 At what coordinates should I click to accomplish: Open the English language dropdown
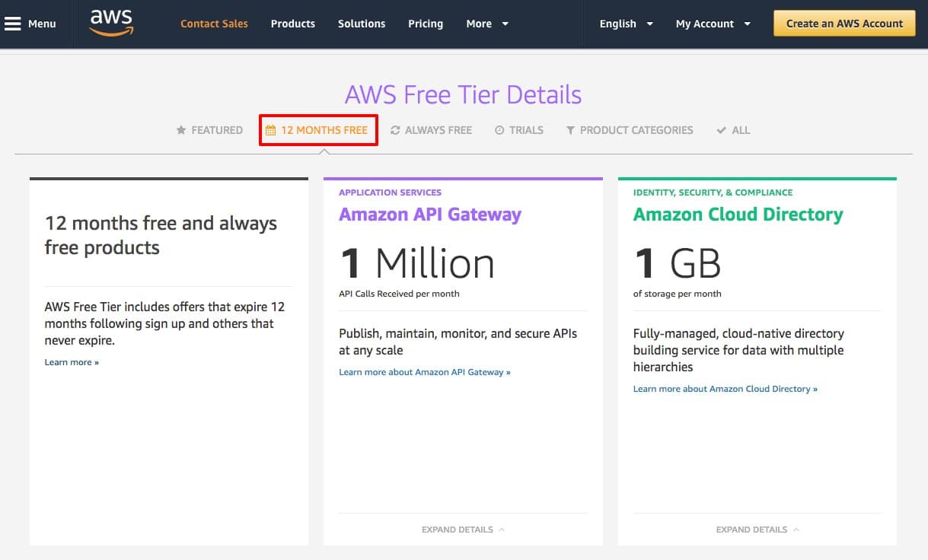[626, 24]
